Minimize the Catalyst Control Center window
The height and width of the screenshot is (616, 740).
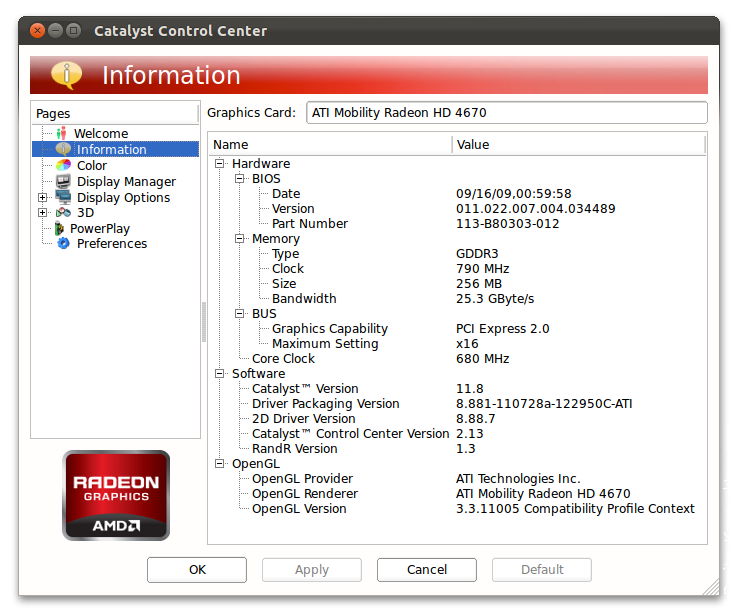tap(55, 31)
